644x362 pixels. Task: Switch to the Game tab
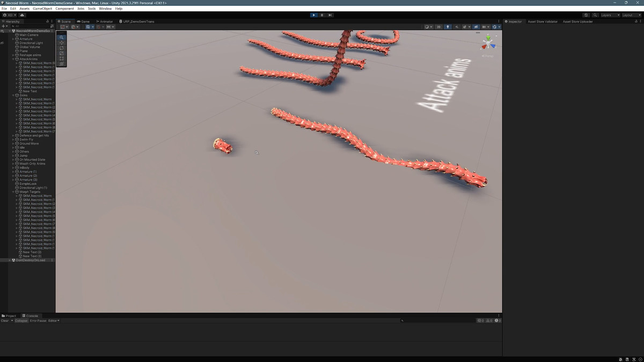[83, 21]
